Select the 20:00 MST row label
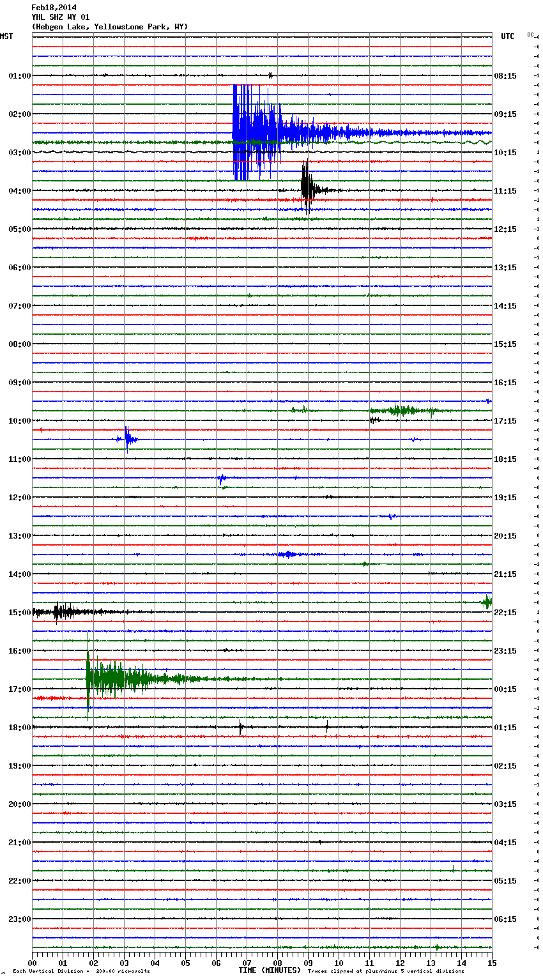Image resolution: width=543 pixels, height=980 pixels. [x=20, y=804]
